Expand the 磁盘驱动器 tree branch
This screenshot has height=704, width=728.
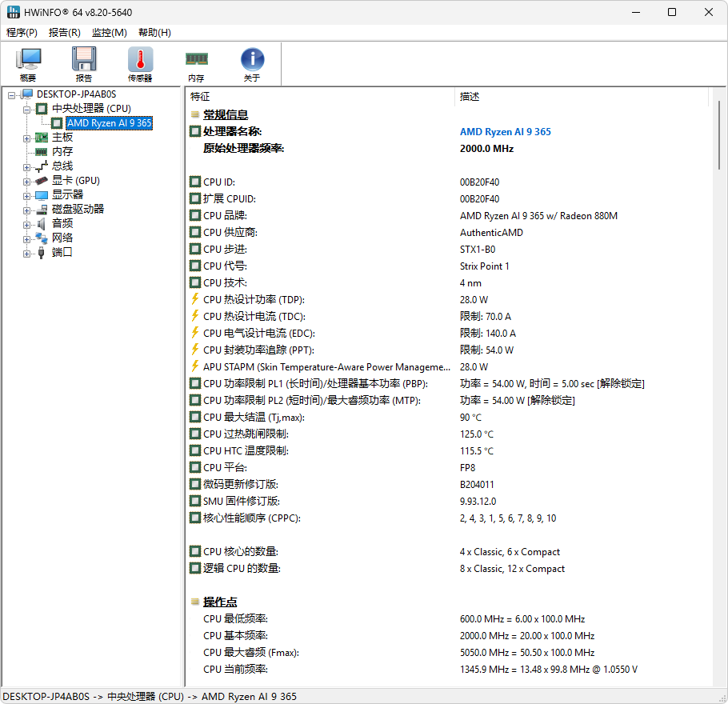click(26, 210)
